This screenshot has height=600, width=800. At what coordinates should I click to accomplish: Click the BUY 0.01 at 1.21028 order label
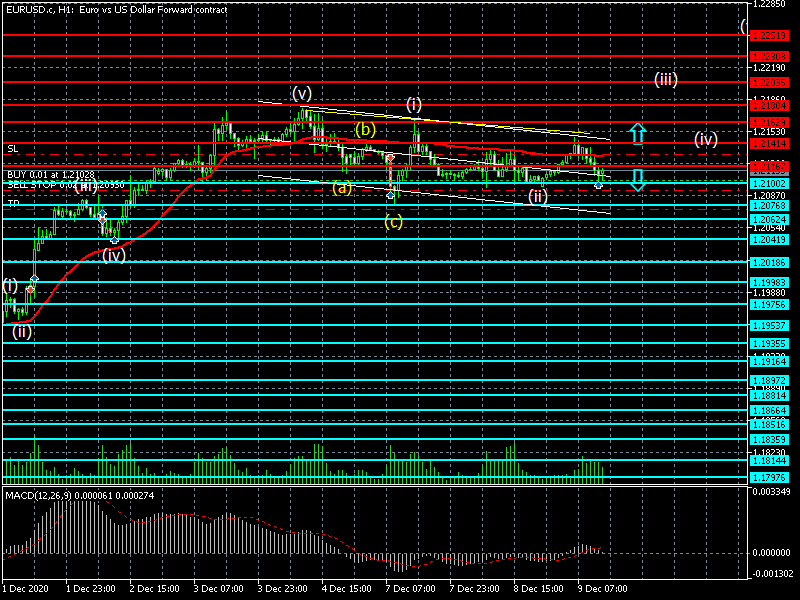pos(58,175)
